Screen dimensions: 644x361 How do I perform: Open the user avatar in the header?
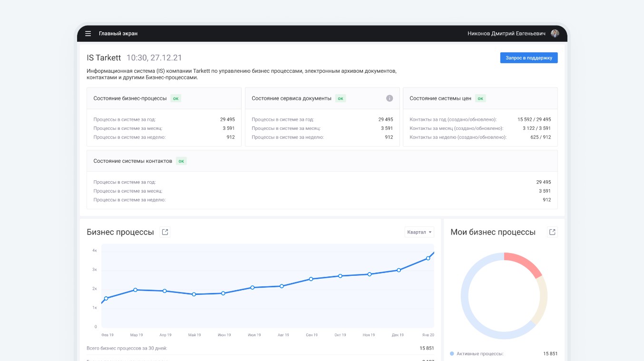click(555, 34)
